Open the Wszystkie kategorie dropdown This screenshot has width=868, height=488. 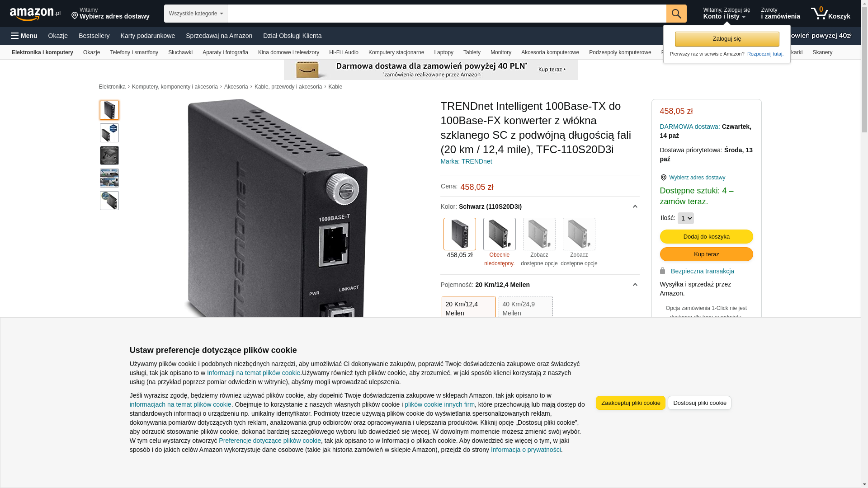point(196,14)
